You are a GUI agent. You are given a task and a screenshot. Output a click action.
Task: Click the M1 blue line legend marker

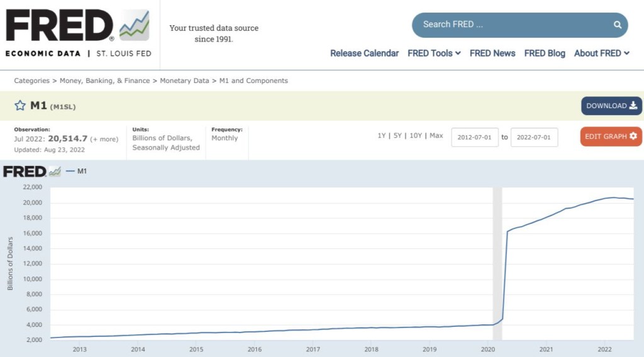tap(70, 172)
